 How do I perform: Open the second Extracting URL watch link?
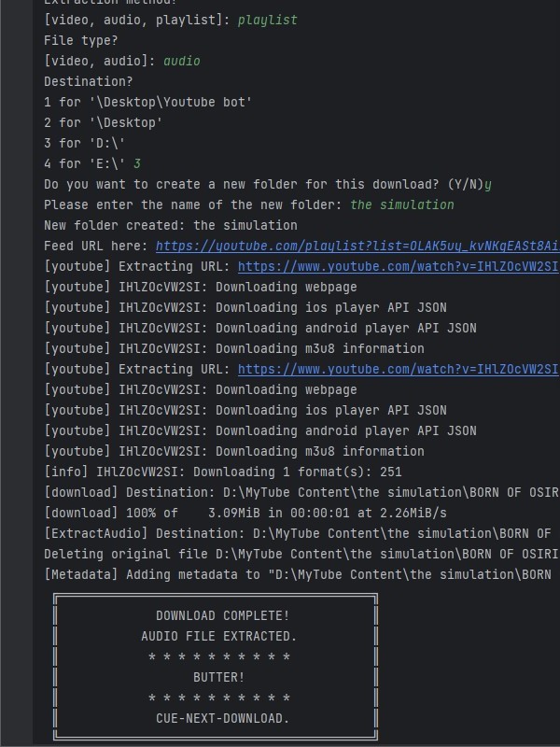[x=398, y=369]
